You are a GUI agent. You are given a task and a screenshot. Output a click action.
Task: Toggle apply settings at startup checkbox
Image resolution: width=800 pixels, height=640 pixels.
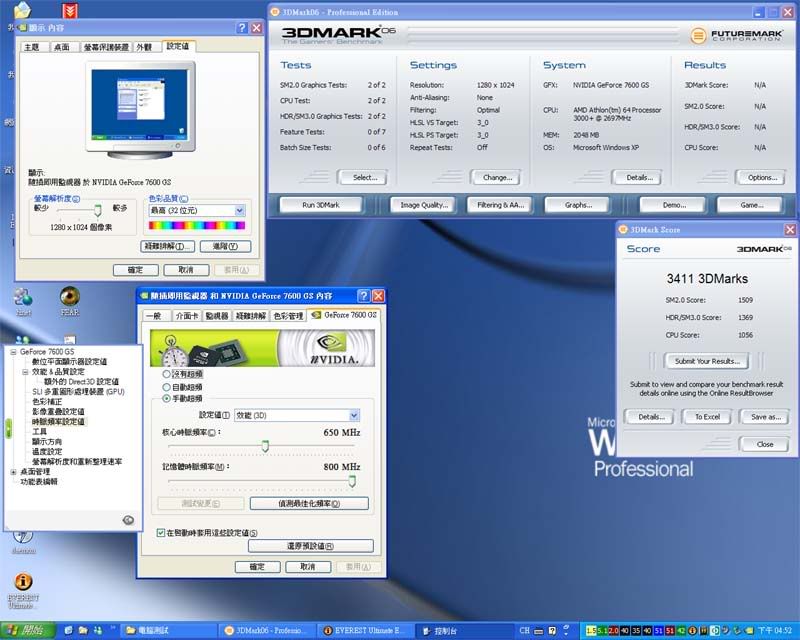(x=161, y=533)
